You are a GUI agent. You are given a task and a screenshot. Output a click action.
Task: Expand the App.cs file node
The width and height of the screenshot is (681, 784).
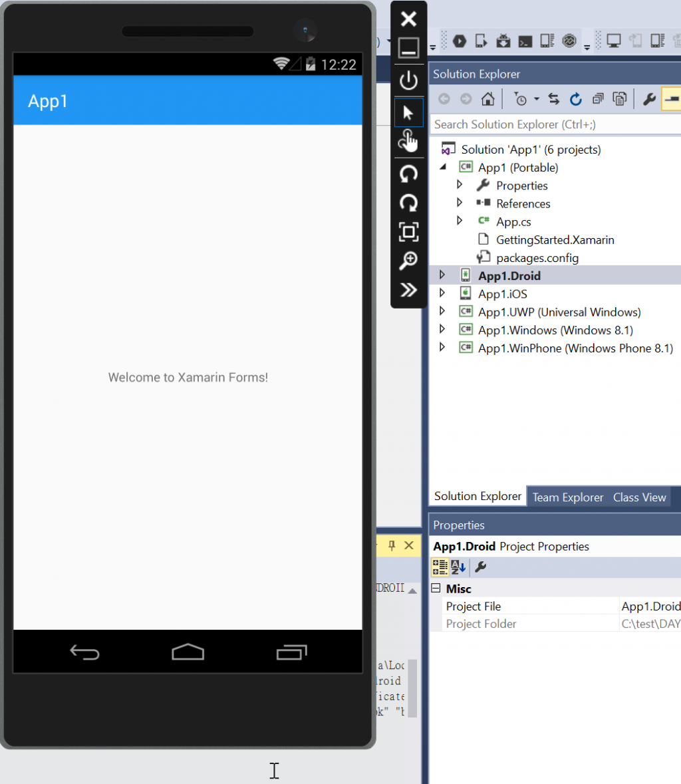[x=460, y=221]
